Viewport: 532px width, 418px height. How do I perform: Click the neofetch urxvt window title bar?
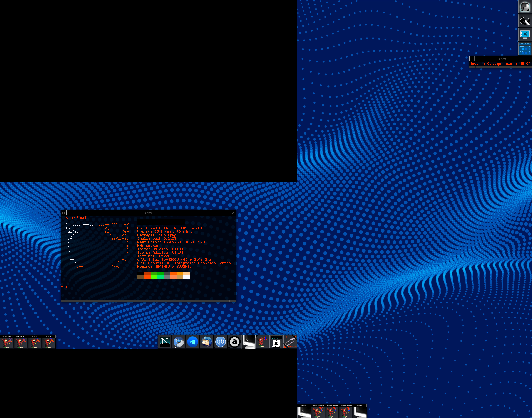tap(148, 213)
